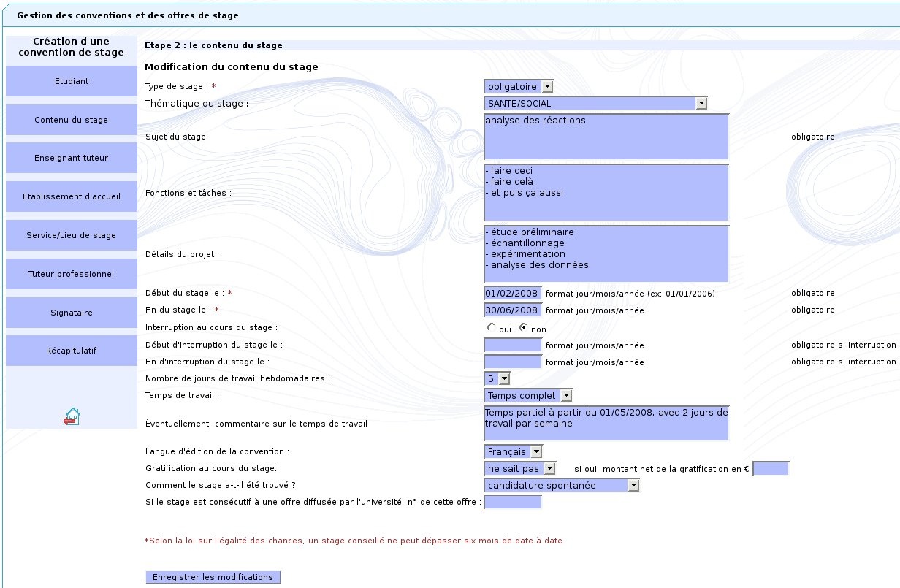900x588 pixels.
Task: Open the Gratification dropdown
Action: click(x=520, y=469)
